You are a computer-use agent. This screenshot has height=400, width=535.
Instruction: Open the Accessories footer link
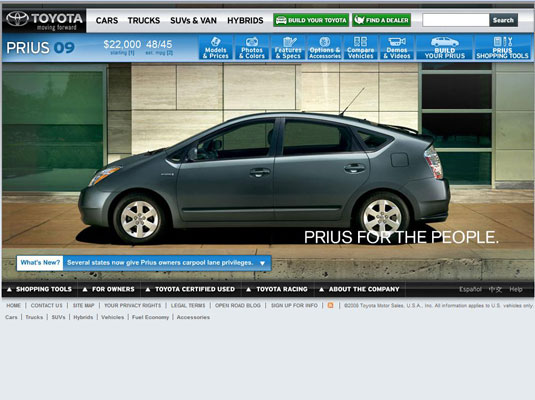[x=193, y=317]
